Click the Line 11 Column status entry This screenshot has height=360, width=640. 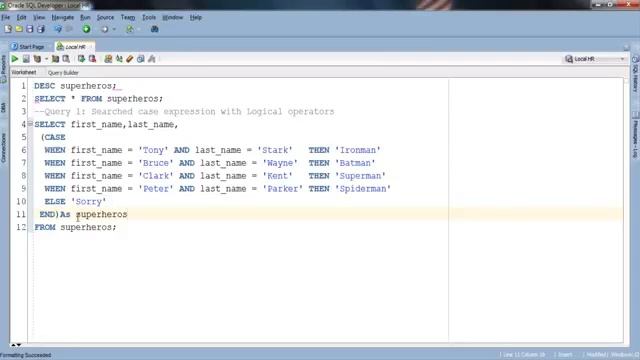click(523, 355)
